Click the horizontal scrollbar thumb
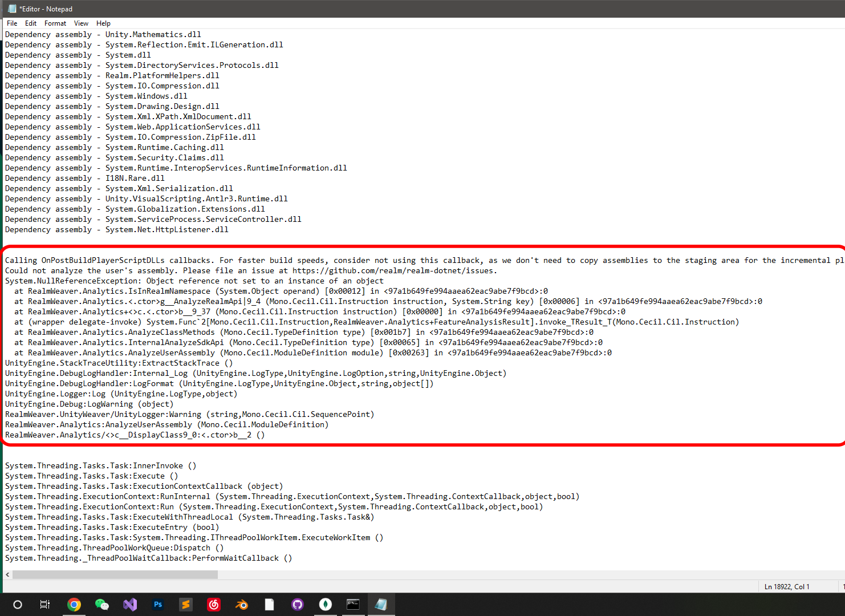Screen dimensions: 845x616 coord(115,574)
